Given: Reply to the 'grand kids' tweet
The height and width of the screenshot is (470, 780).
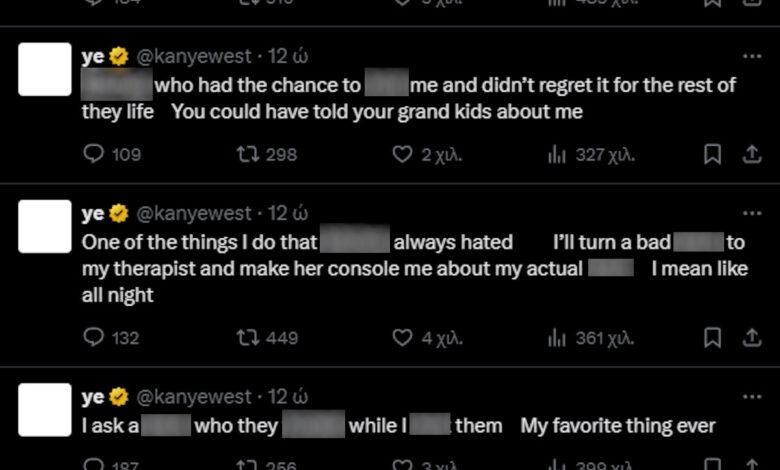Looking at the screenshot, I should (94, 154).
